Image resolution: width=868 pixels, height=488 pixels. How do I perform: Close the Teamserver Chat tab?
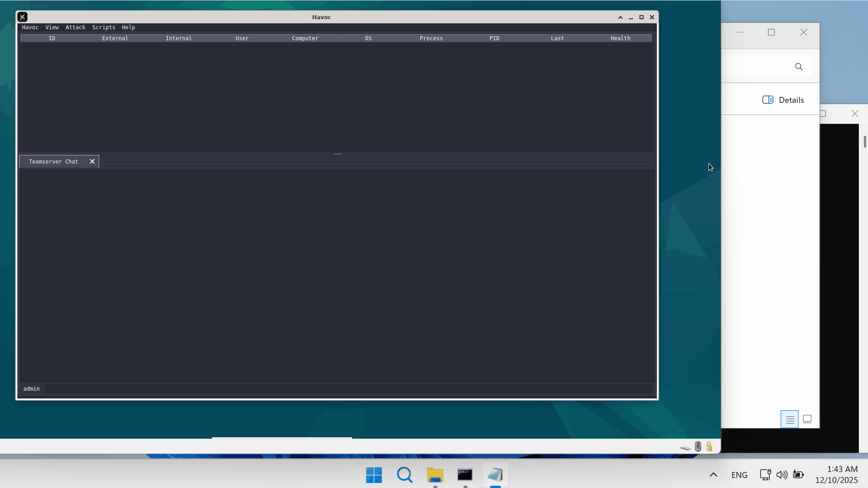92,161
